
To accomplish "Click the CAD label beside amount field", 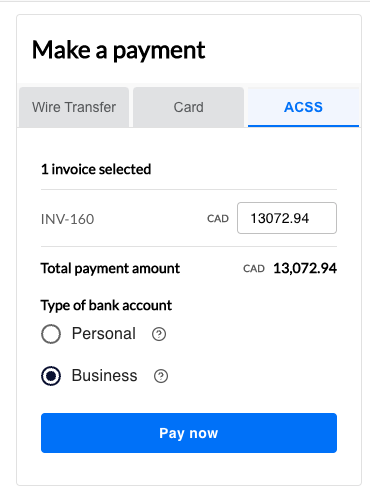I will click(218, 219).
